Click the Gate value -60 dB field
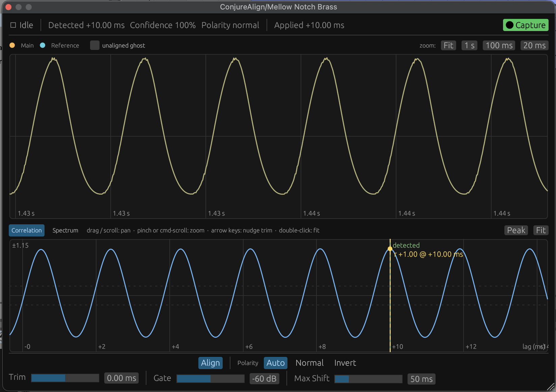The height and width of the screenshot is (392, 556). tap(265, 379)
